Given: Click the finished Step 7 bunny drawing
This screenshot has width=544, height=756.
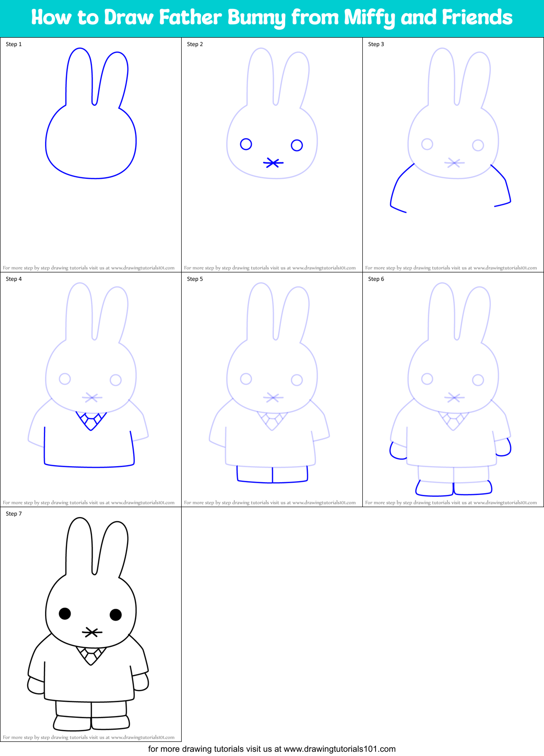Looking at the screenshot, I should tap(88, 624).
